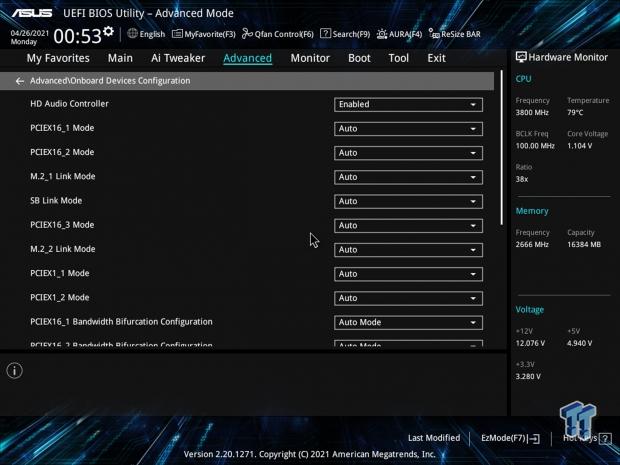Open Qfan Control(F6)
The image size is (620, 465).
pos(278,34)
